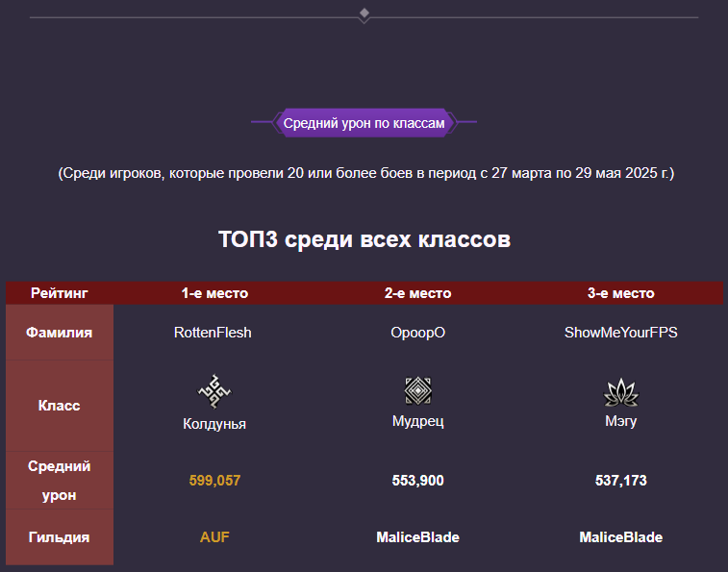The width and height of the screenshot is (728, 572).
Task: Click the 'ТОП3 среди всех классов' heading
Action: [364, 239]
